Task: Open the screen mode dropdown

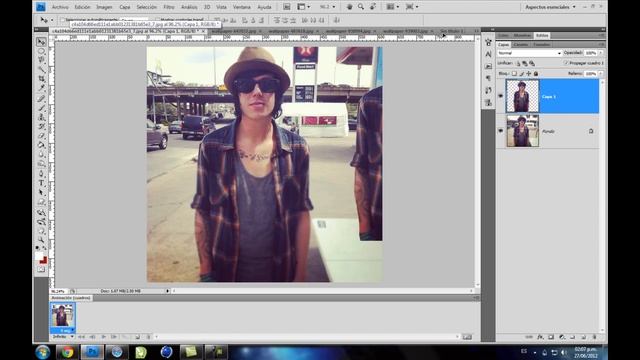Action: pos(411,7)
